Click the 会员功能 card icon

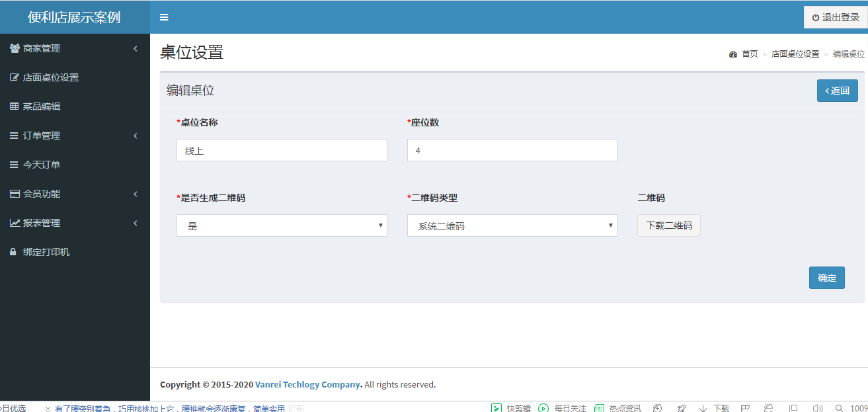coord(15,194)
